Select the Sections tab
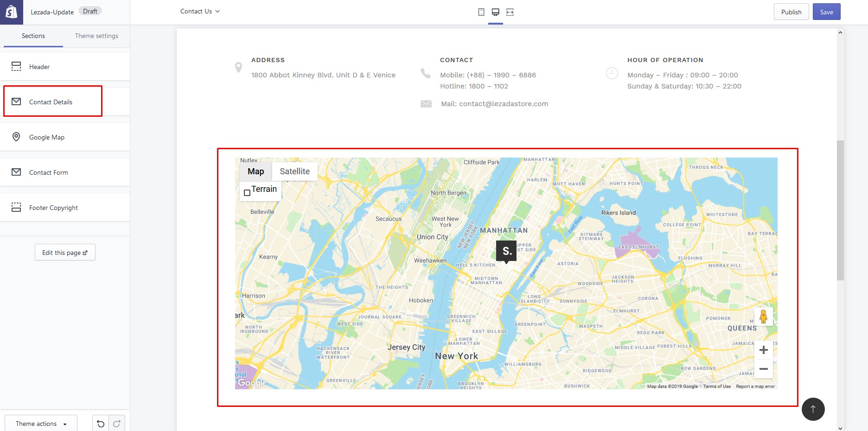 coord(33,36)
